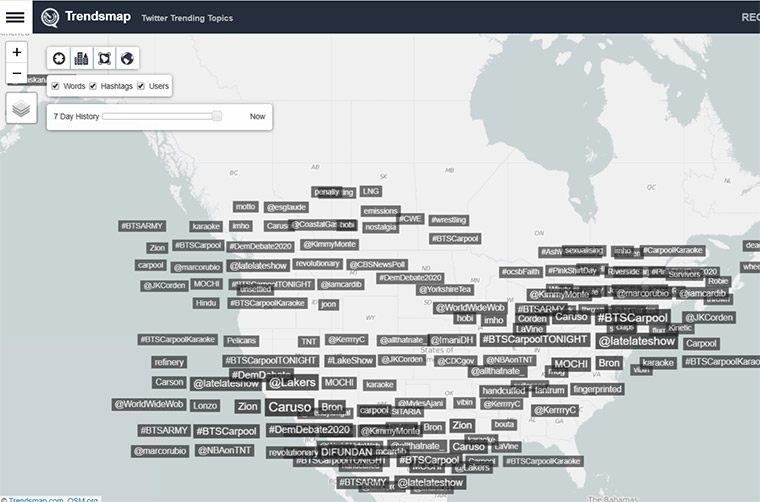Click the 7 Day History slider handle
The height and width of the screenshot is (502, 760).
[x=217, y=116]
